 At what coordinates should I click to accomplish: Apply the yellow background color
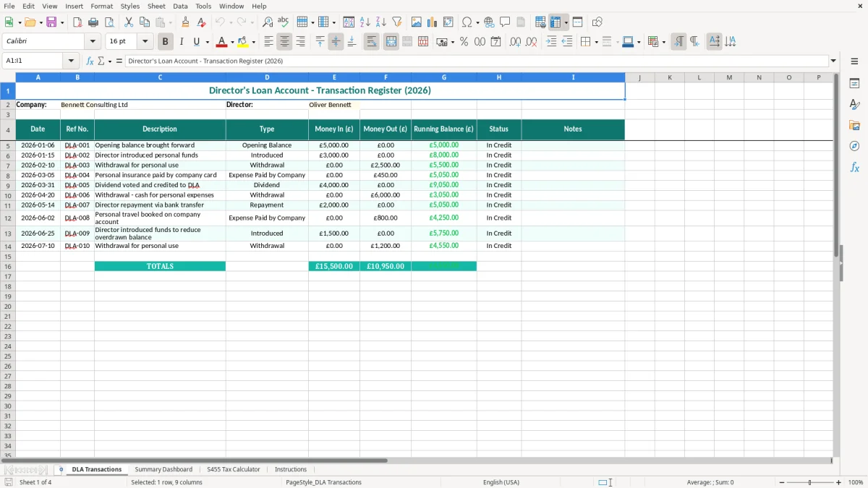click(x=243, y=42)
